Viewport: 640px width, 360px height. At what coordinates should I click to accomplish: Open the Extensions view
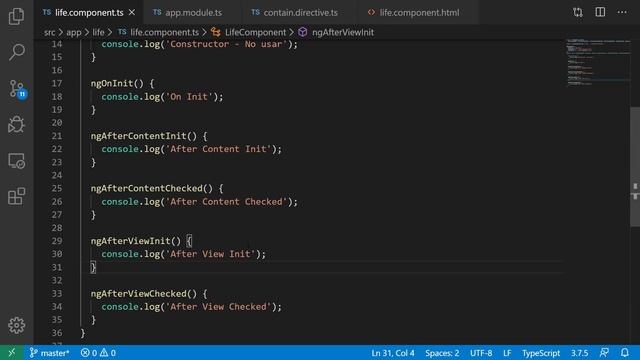pyautogui.click(x=16, y=196)
